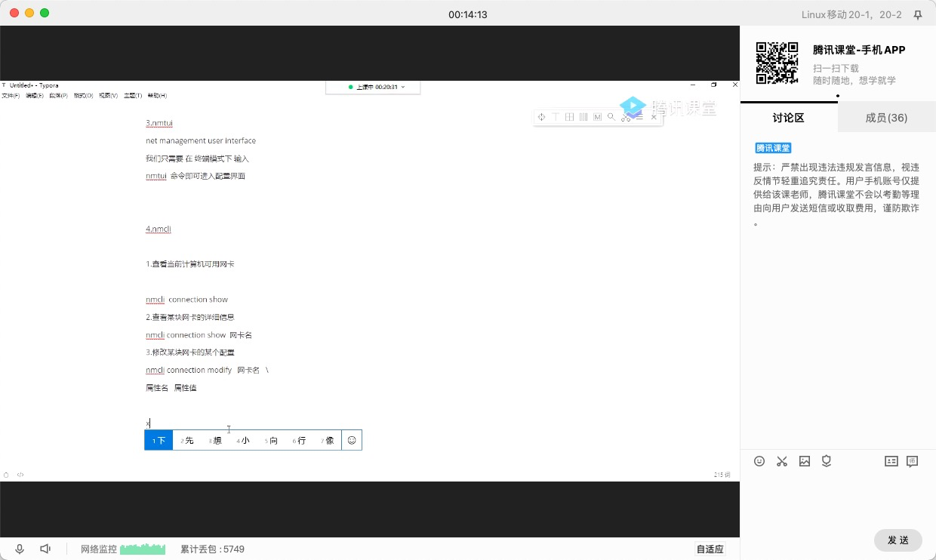Select IME candidate 4 小
Viewport: 936px width, 560px height.
[x=243, y=440]
